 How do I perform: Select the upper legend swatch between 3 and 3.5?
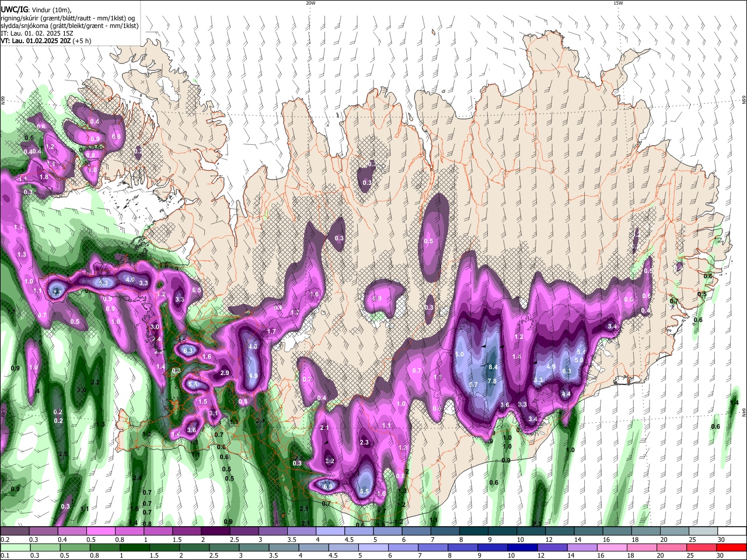click(x=273, y=531)
